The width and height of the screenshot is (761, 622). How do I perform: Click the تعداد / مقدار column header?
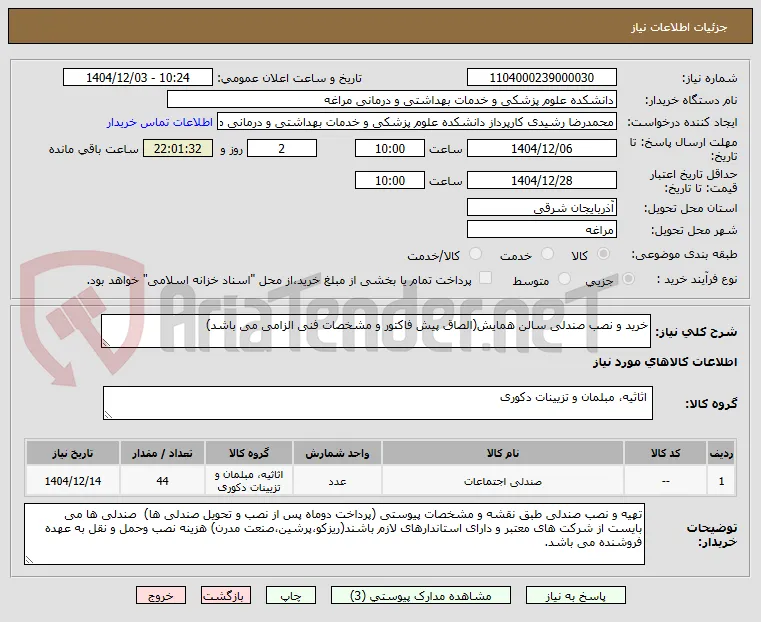coord(163,453)
